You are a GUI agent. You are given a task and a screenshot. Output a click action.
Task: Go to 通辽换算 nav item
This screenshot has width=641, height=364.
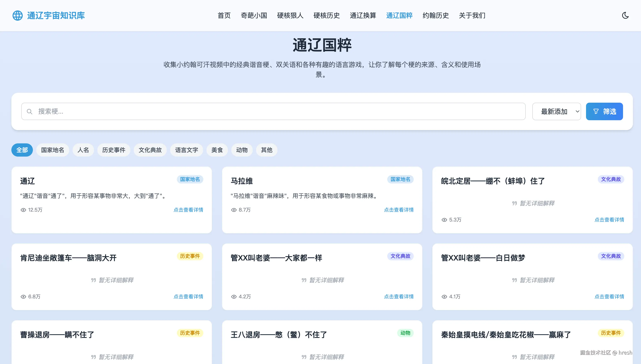363,15
